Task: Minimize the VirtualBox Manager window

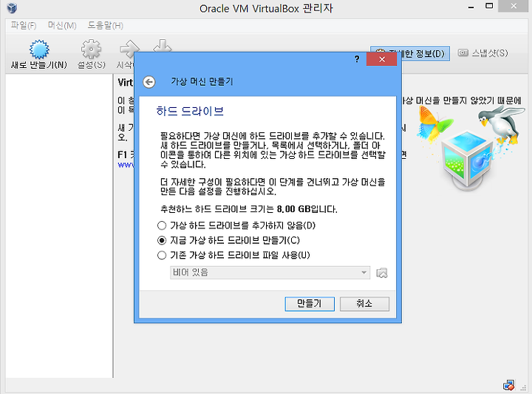Action: [471, 7]
